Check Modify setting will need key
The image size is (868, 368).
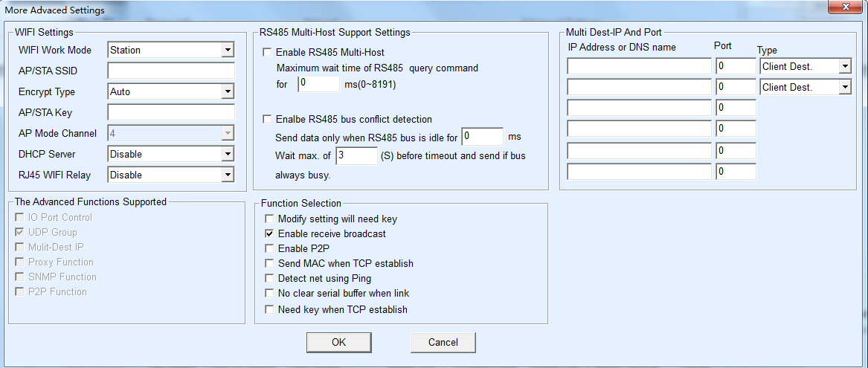(x=270, y=219)
